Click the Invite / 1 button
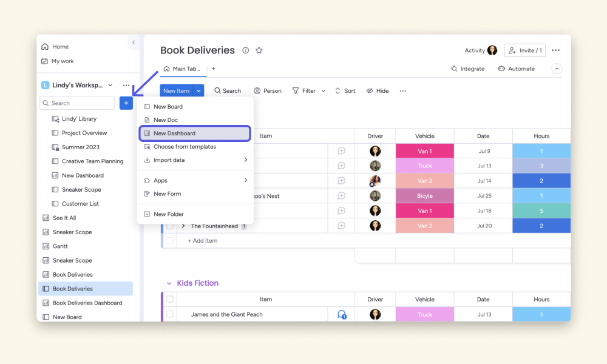This screenshot has height=364, width=607. click(x=525, y=50)
